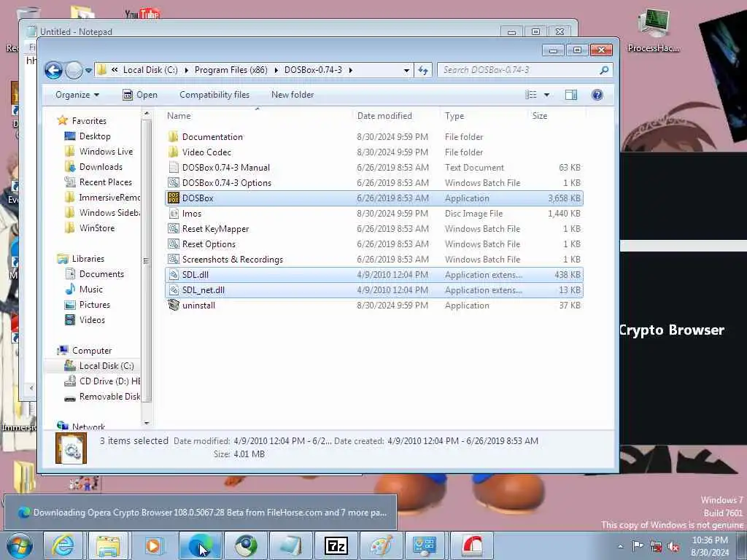
Task: Open the address bar history dropdown arrow
Action: click(x=406, y=71)
